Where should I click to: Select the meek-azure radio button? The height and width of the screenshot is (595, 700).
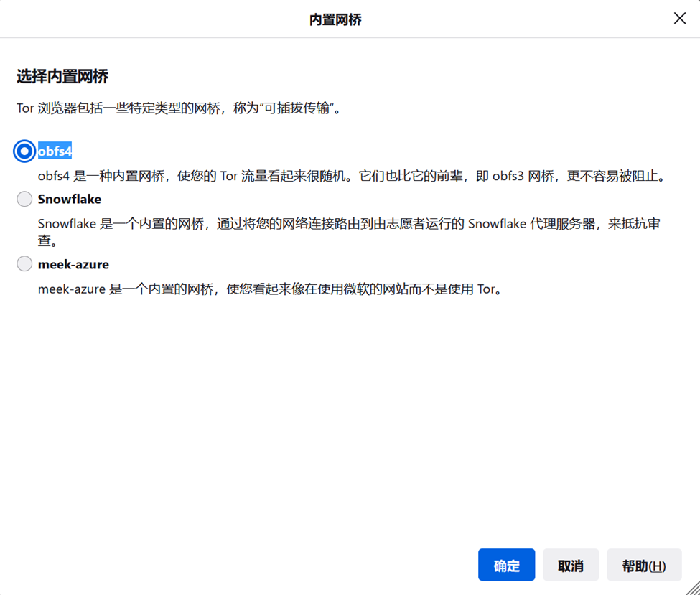(24, 264)
